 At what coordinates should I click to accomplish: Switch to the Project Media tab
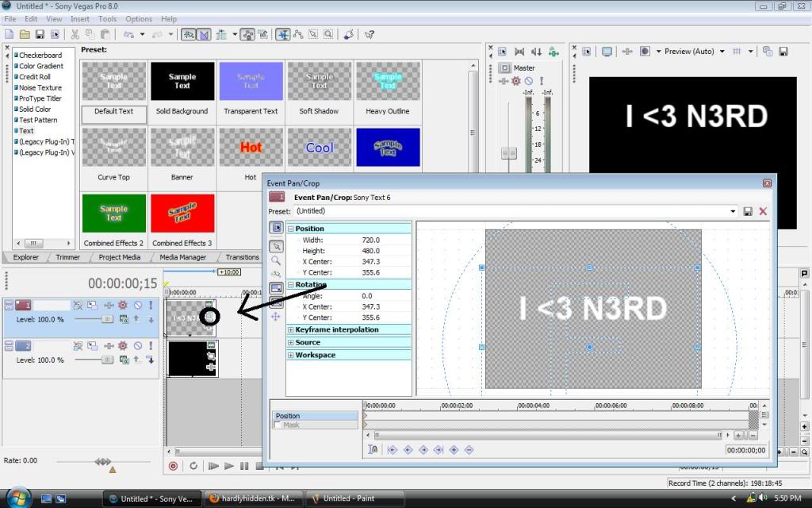pyautogui.click(x=119, y=257)
